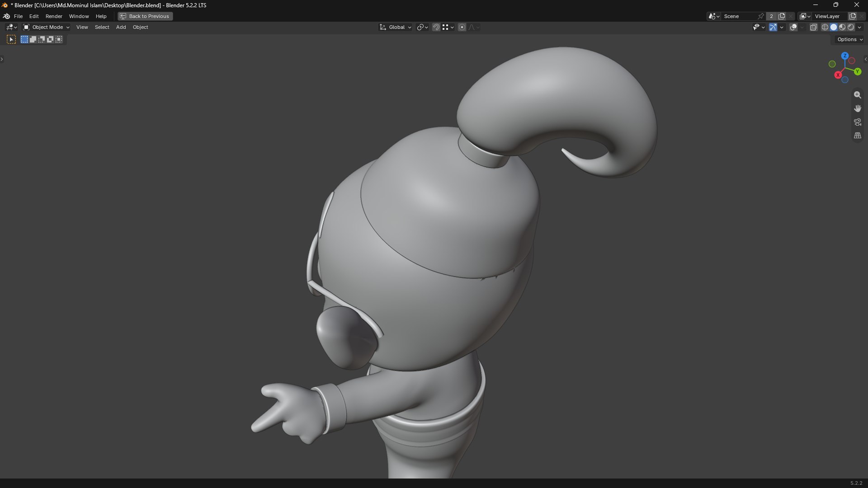868x488 pixels.
Task: Toggle the Scene pin icon
Action: pyautogui.click(x=761, y=16)
